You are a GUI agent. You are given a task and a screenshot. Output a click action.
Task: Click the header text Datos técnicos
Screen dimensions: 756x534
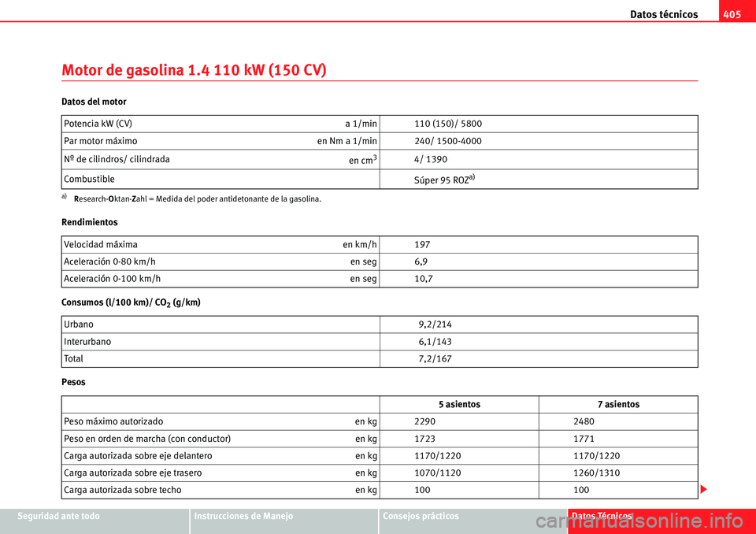[663, 14]
